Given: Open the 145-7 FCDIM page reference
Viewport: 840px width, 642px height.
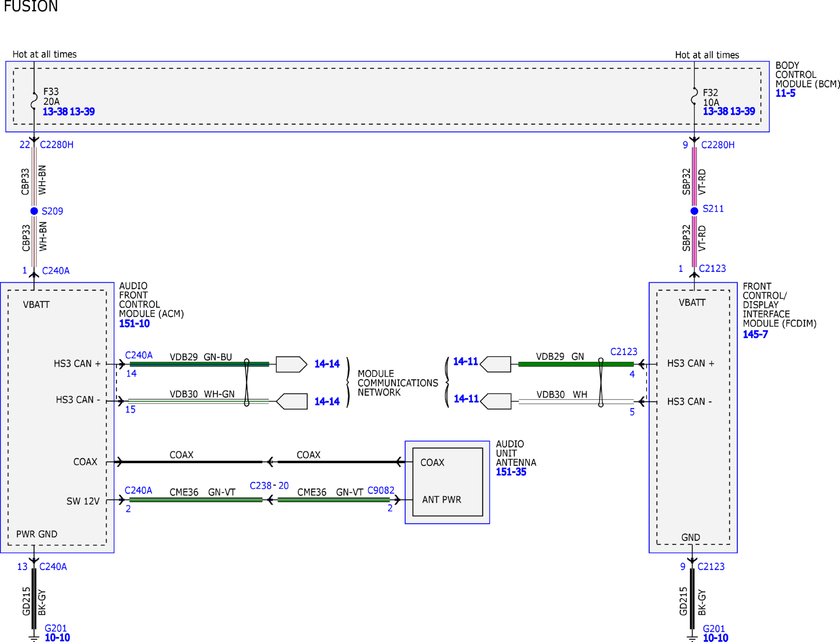Looking at the screenshot, I should 755,334.
